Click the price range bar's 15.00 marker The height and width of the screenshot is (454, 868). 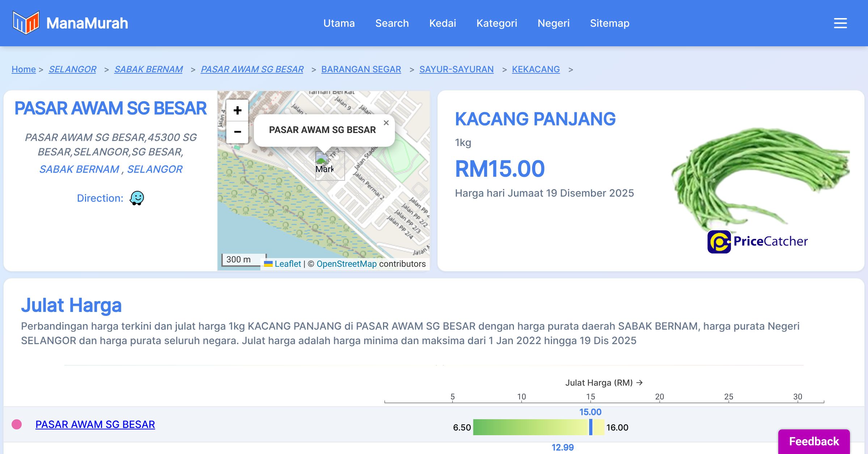click(591, 427)
